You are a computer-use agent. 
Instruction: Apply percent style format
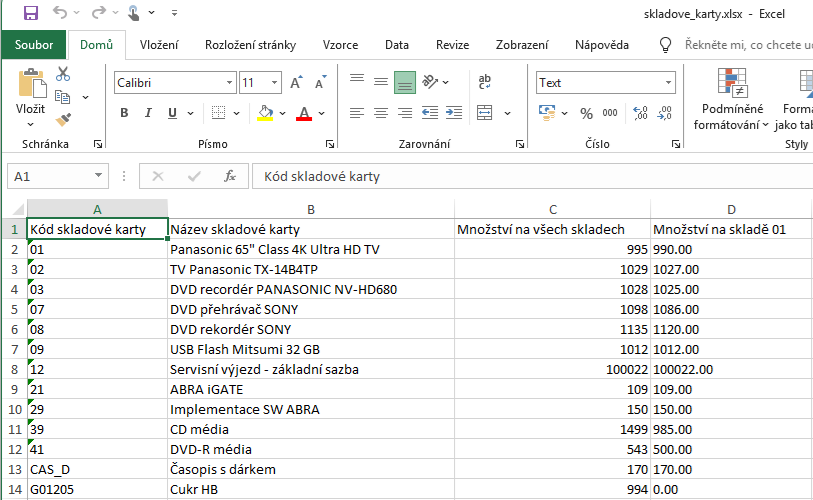point(586,113)
